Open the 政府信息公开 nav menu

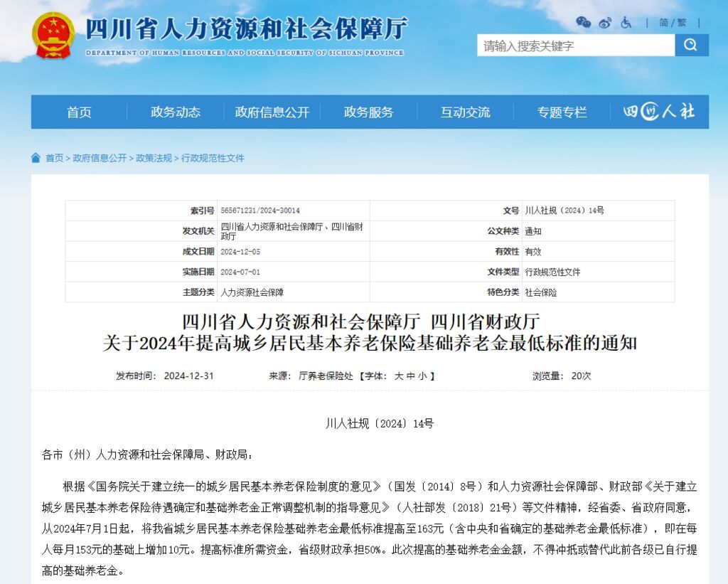272,112
